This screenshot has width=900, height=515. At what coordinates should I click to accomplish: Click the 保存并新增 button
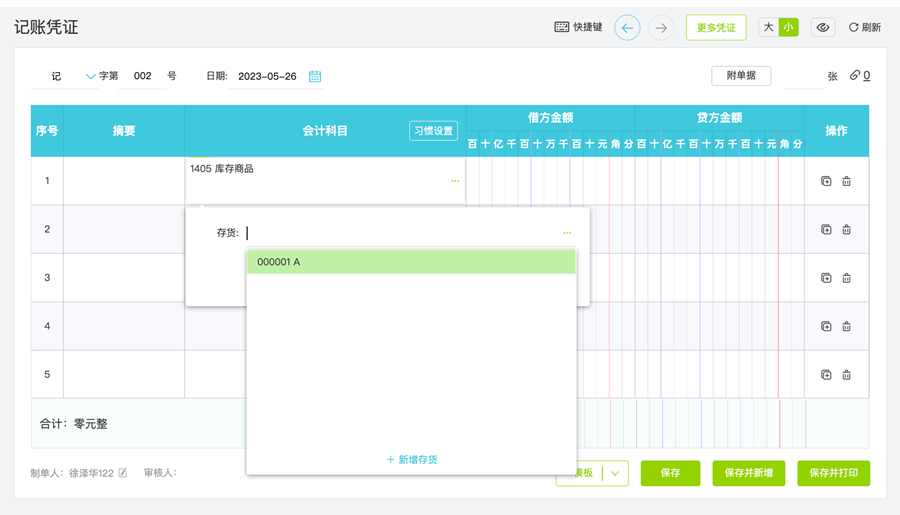[x=748, y=473]
